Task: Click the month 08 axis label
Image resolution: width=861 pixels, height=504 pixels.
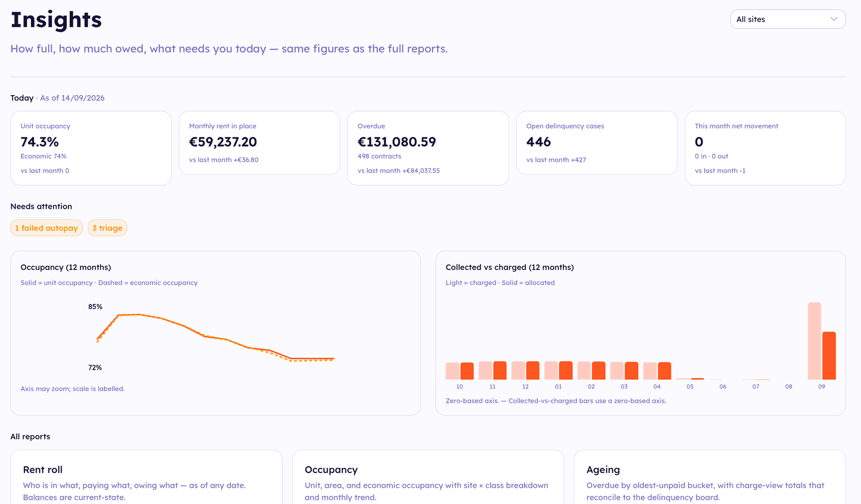Action: click(789, 387)
